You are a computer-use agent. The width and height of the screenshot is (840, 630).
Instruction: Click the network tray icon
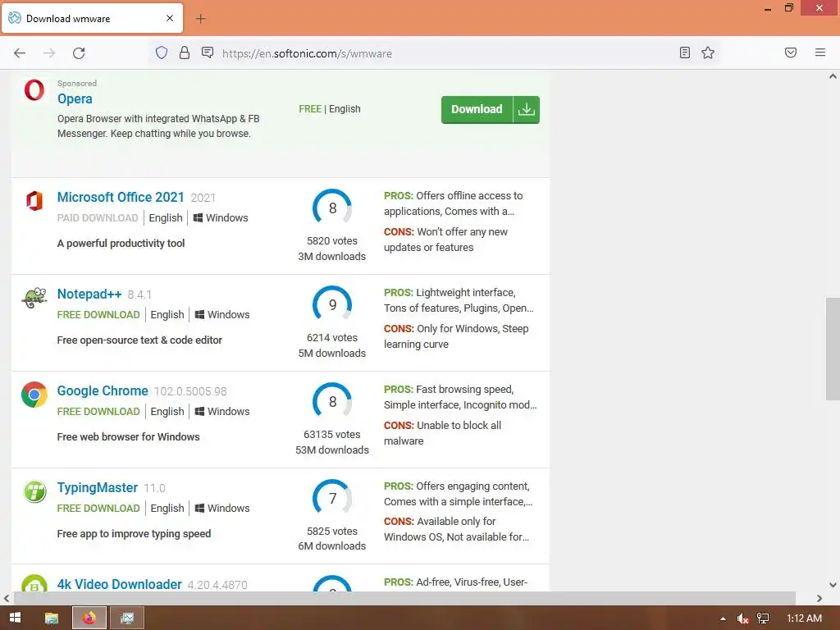tap(763, 619)
